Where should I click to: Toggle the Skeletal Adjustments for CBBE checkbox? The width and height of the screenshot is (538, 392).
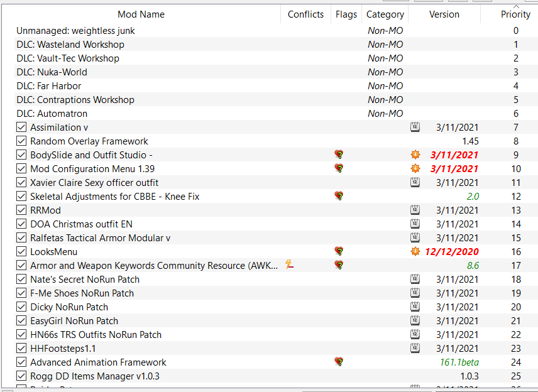tap(21, 196)
